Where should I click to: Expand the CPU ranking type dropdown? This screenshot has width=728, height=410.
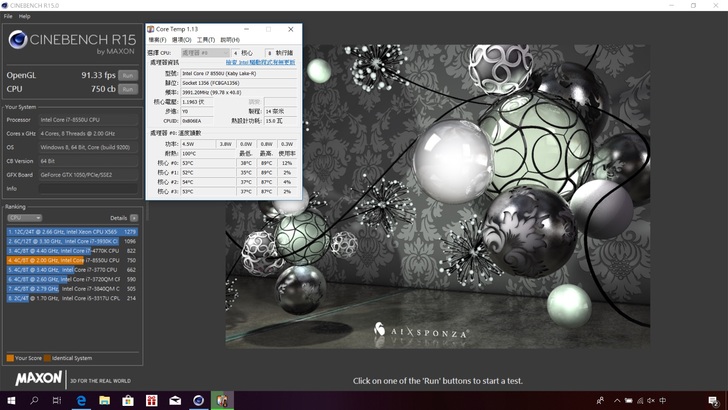coord(24,217)
